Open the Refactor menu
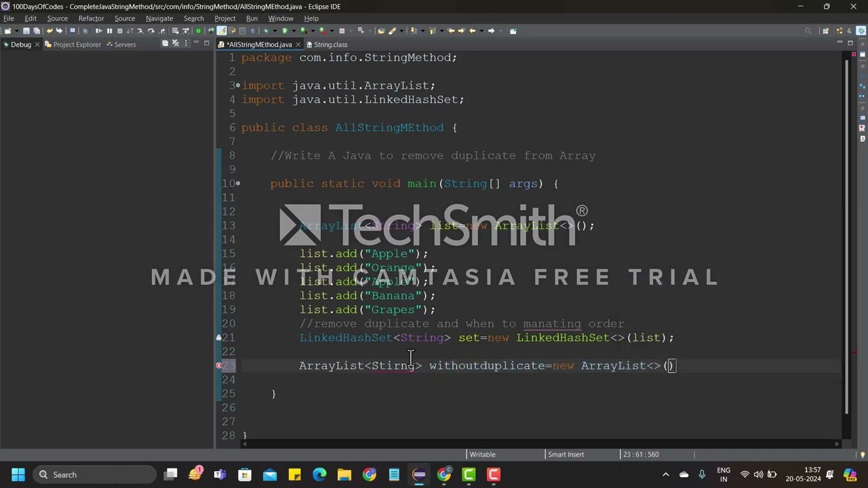This screenshot has width=868, height=488. 91,18
